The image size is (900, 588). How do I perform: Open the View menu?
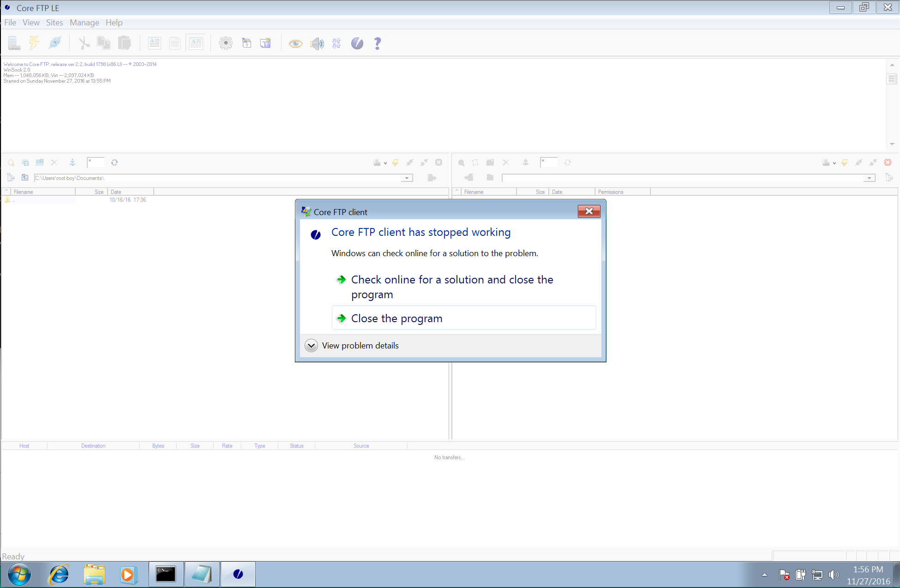31,23
